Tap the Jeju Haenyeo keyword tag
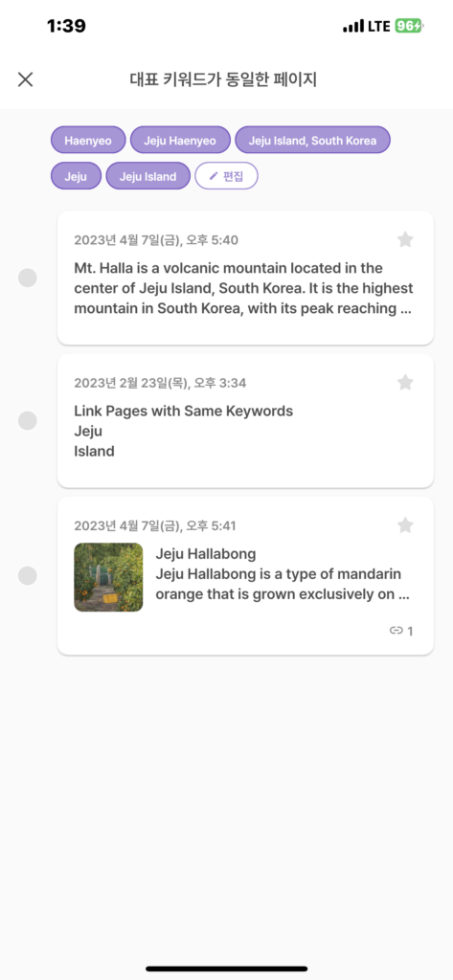 click(180, 140)
